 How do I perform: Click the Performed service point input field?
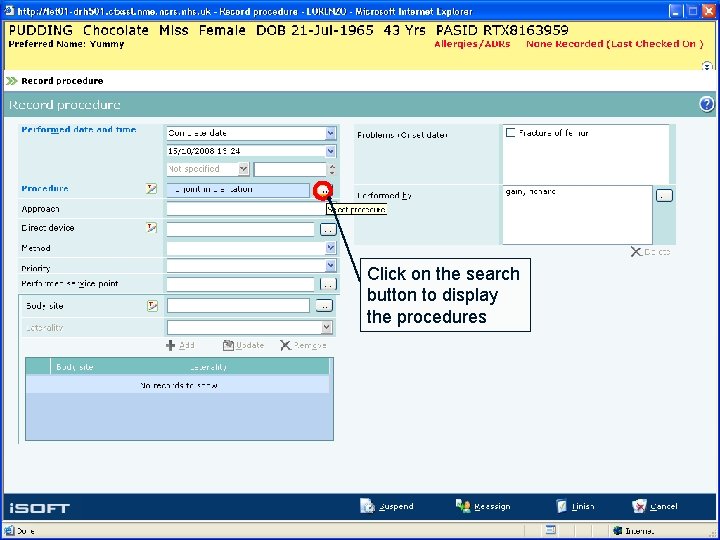(241, 284)
